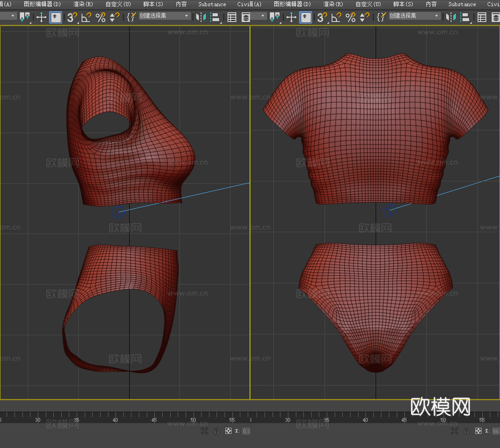Open the left-hand 渲染(R) menu
The image size is (500, 448).
[83, 4]
